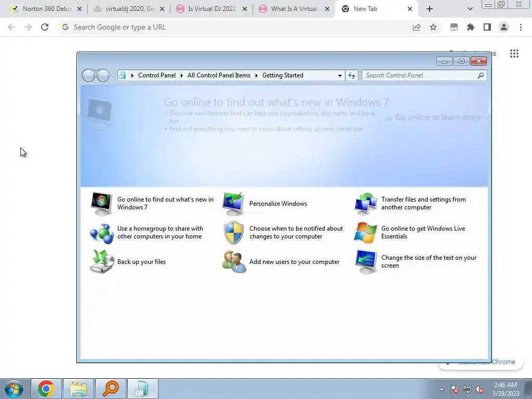
Task: Click the Control Panel icon in address bar
Action: (x=123, y=75)
